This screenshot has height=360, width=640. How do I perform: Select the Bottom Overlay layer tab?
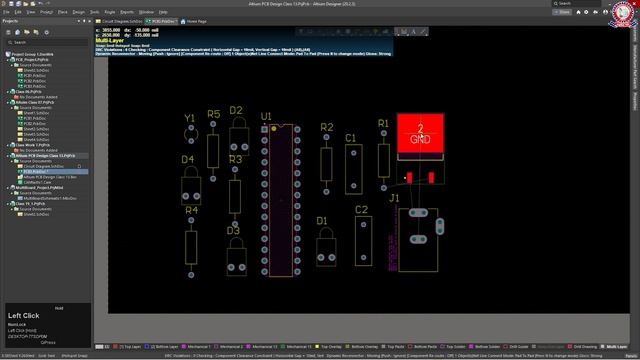point(362,347)
